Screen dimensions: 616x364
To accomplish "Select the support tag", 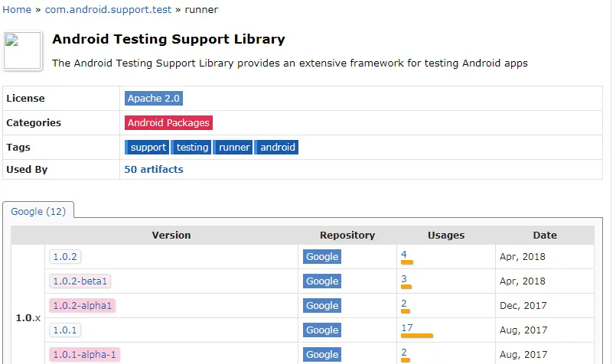I will tap(147, 148).
